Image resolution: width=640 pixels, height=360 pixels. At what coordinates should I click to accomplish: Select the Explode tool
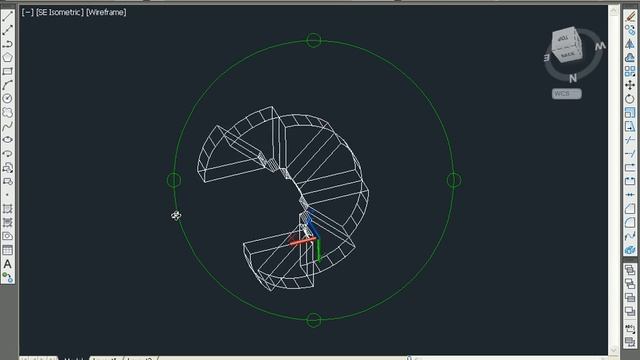630,250
